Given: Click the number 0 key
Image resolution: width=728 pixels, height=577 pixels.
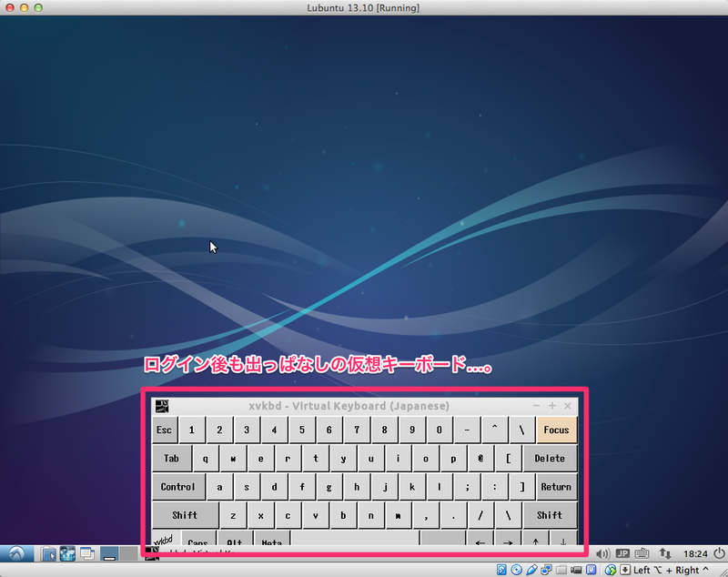Looking at the screenshot, I should pyautogui.click(x=440, y=430).
